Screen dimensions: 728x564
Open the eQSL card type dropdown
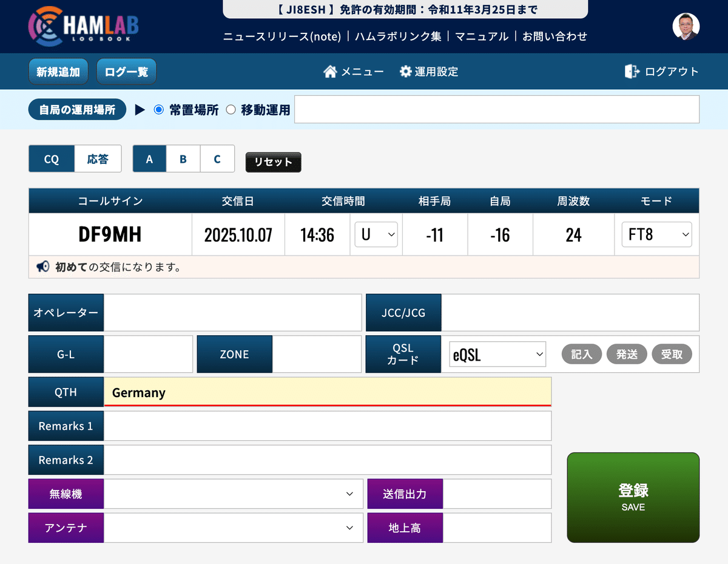[x=497, y=354]
